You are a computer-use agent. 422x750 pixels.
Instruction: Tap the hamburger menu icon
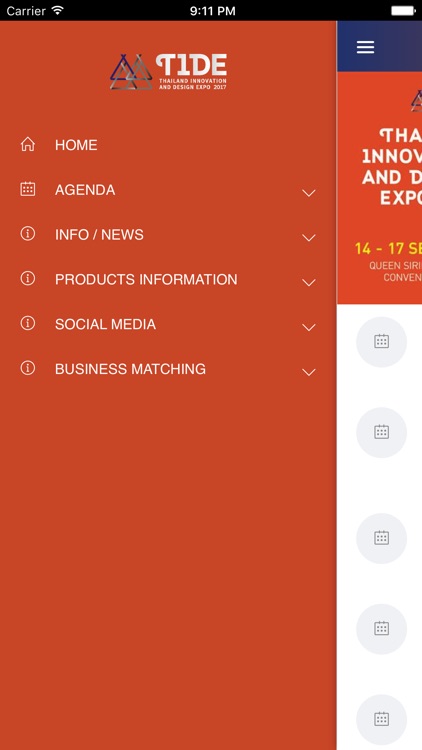point(365,47)
